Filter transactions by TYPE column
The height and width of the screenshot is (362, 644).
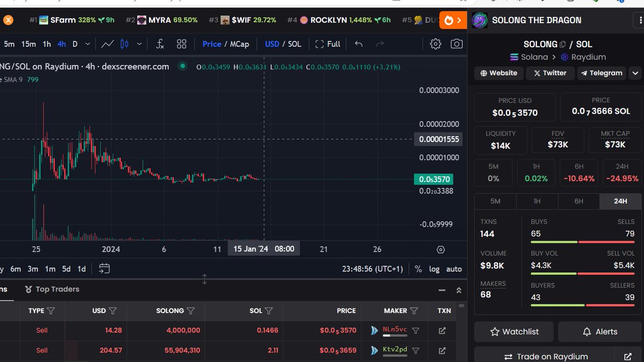pos(51,311)
